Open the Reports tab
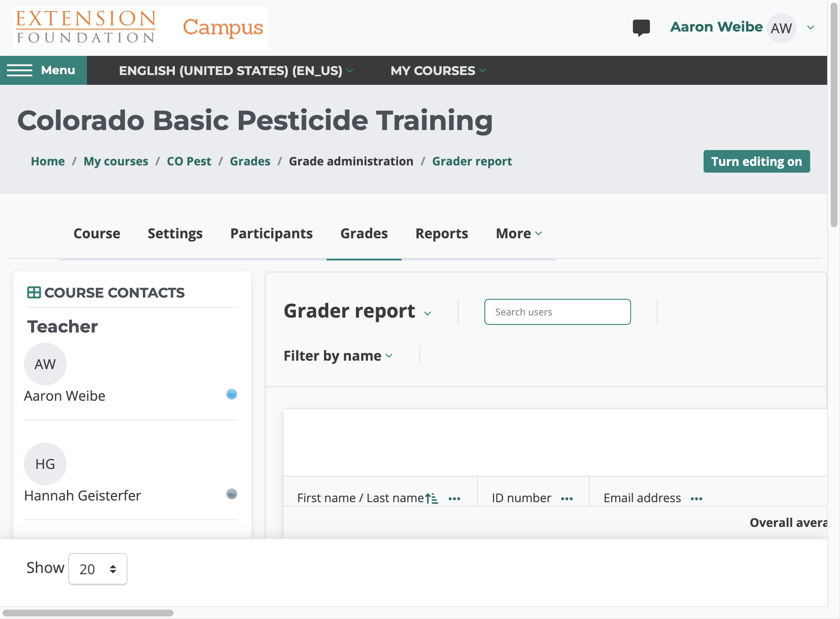 pos(441,234)
